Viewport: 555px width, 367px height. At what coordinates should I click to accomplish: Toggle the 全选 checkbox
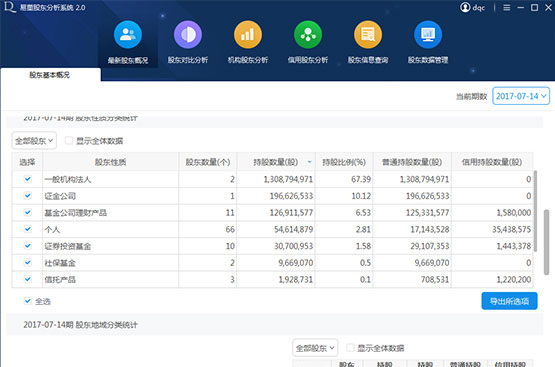(28, 301)
